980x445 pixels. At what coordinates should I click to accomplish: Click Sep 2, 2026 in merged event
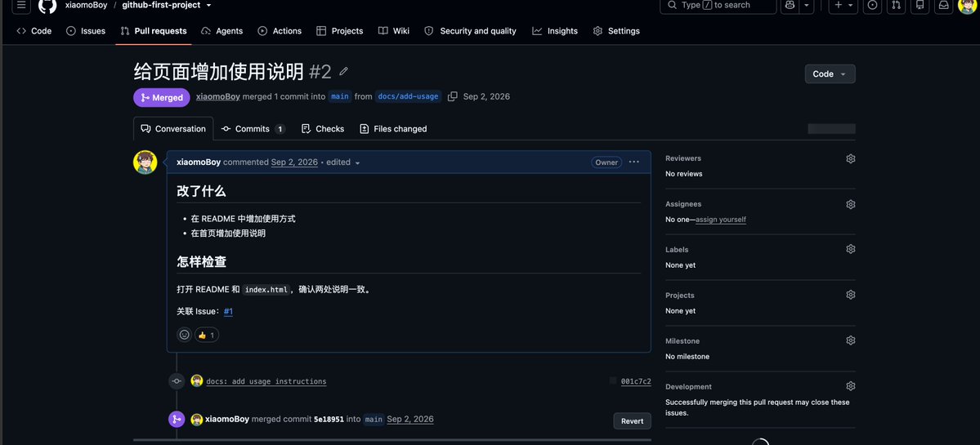pos(410,420)
